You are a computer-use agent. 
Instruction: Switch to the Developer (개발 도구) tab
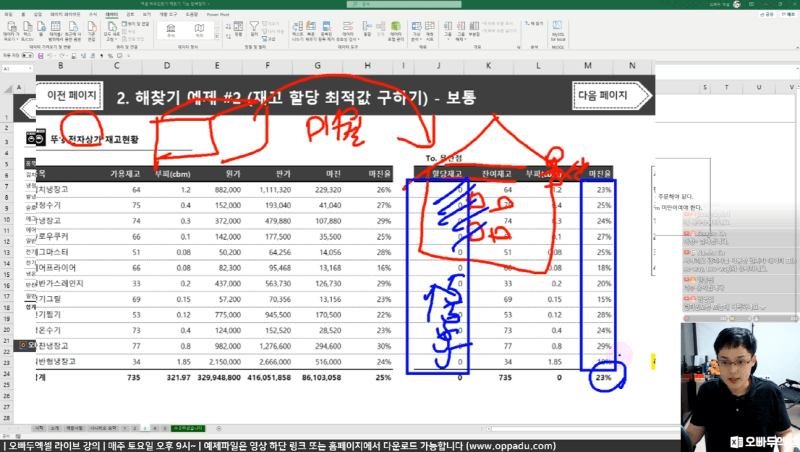167,14
